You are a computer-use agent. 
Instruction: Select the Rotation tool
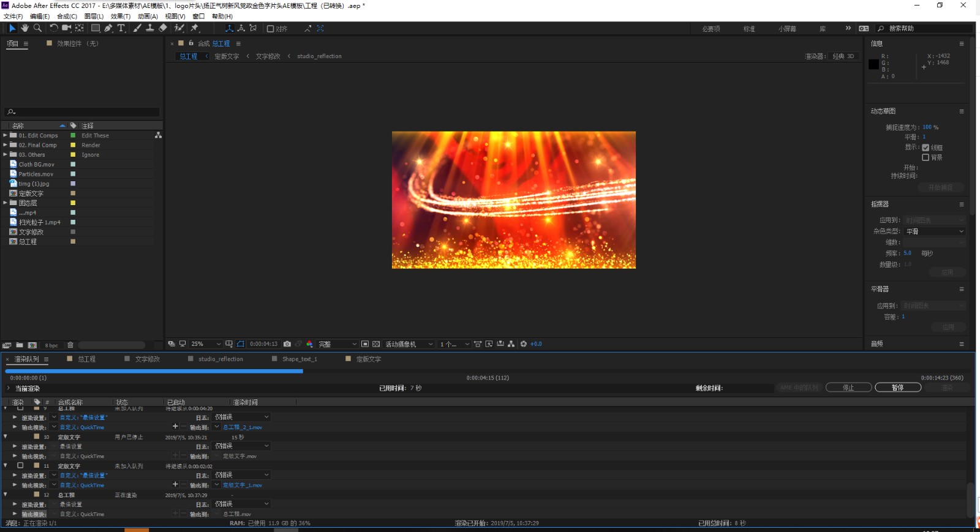pos(53,28)
